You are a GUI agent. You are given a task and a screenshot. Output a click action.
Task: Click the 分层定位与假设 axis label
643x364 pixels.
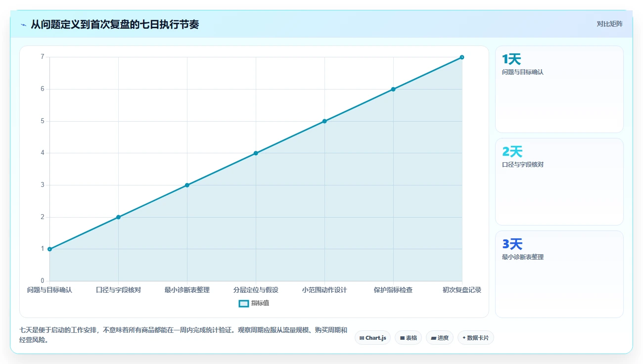point(256,290)
